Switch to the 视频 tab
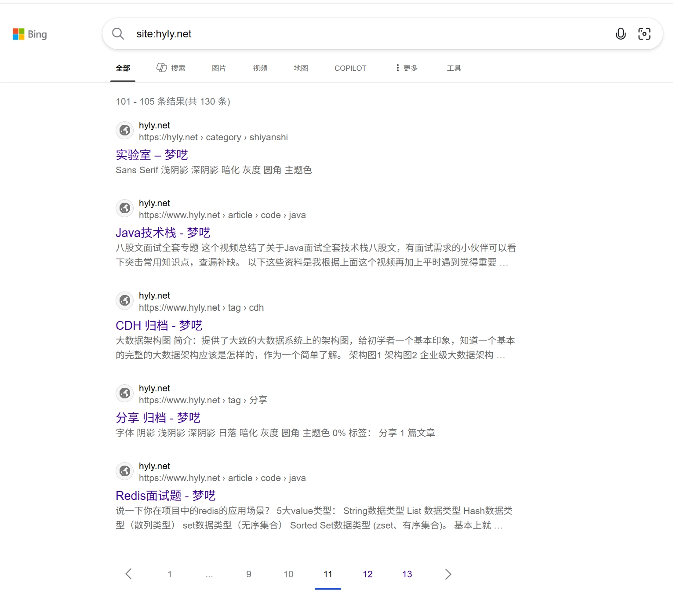This screenshot has height=616, width=673. 260,68
